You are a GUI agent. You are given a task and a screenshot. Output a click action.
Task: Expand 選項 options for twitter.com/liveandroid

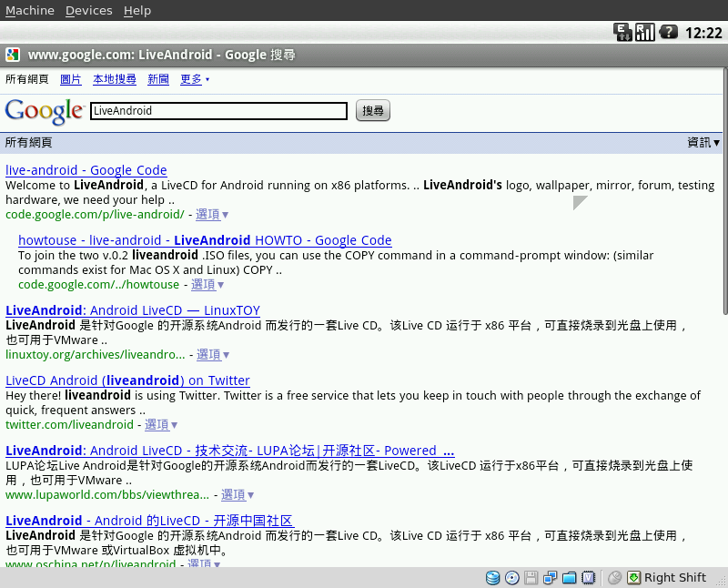pyautogui.click(x=161, y=424)
